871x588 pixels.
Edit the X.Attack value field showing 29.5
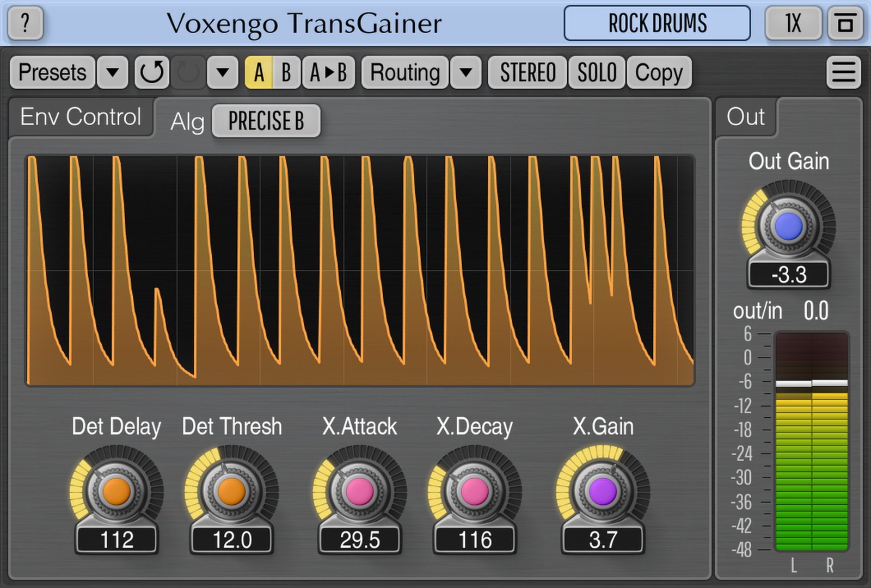click(359, 540)
